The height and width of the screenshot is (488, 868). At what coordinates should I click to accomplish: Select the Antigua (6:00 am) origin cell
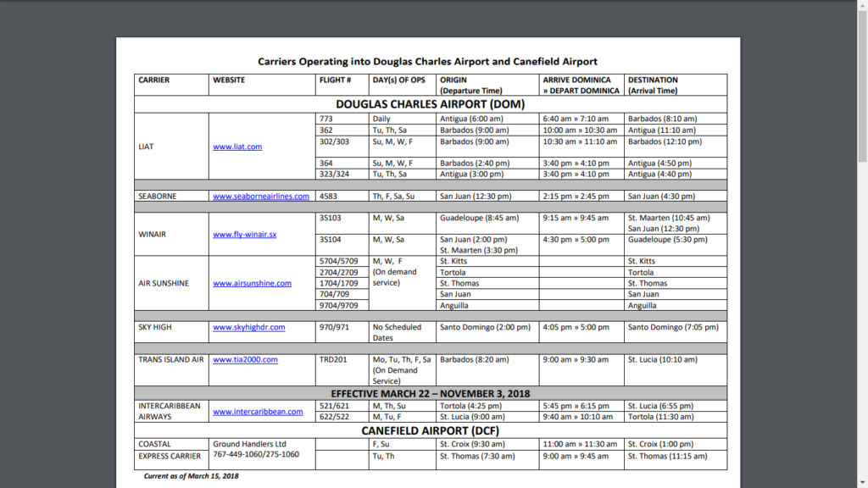point(487,119)
